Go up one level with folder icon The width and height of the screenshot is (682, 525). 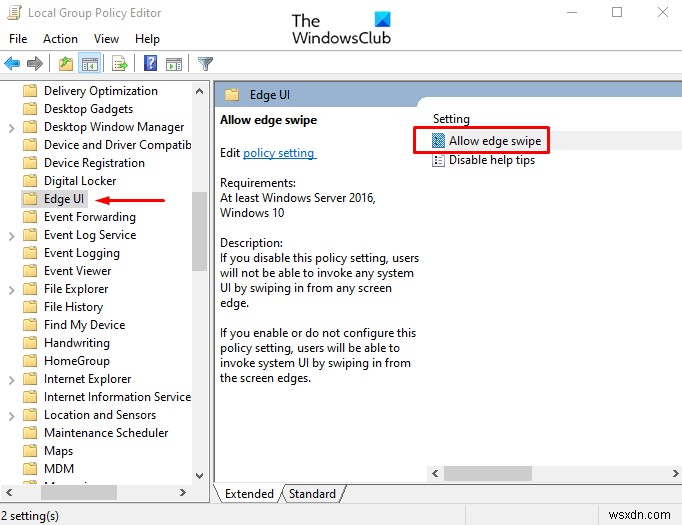[x=66, y=64]
